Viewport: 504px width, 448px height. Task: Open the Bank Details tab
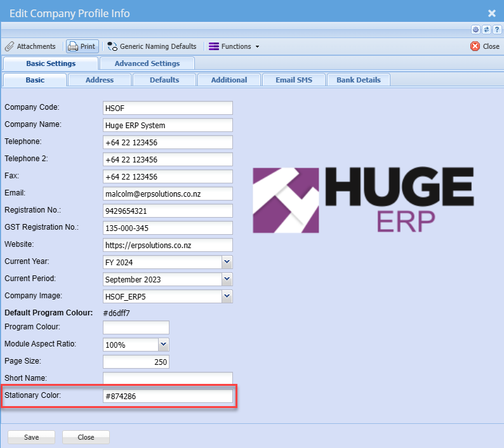[358, 80]
